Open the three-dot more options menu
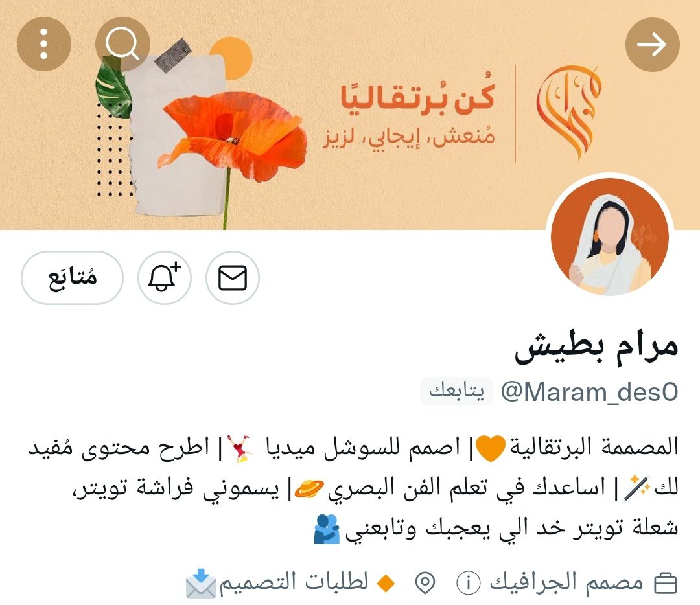Viewport: 700px width, 605px height. [44, 44]
